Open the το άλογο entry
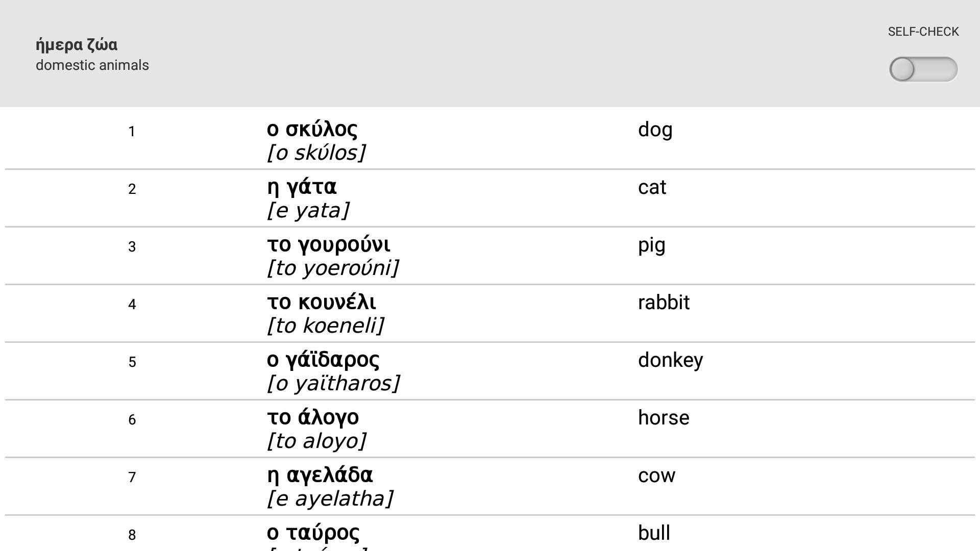The image size is (980, 551). (x=313, y=417)
